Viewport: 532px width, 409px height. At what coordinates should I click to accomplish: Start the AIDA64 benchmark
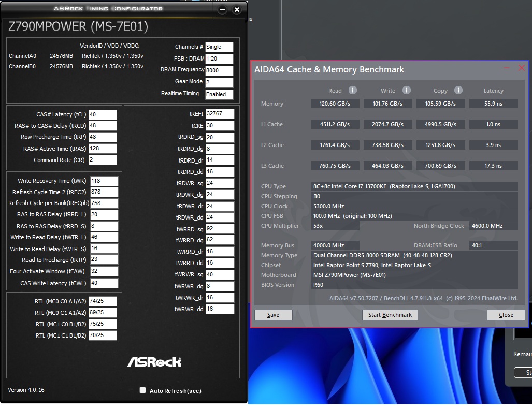tap(390, 315)
